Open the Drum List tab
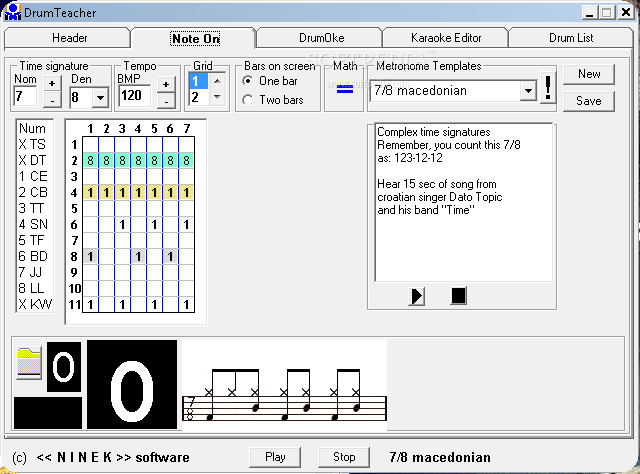 point(571,38)
